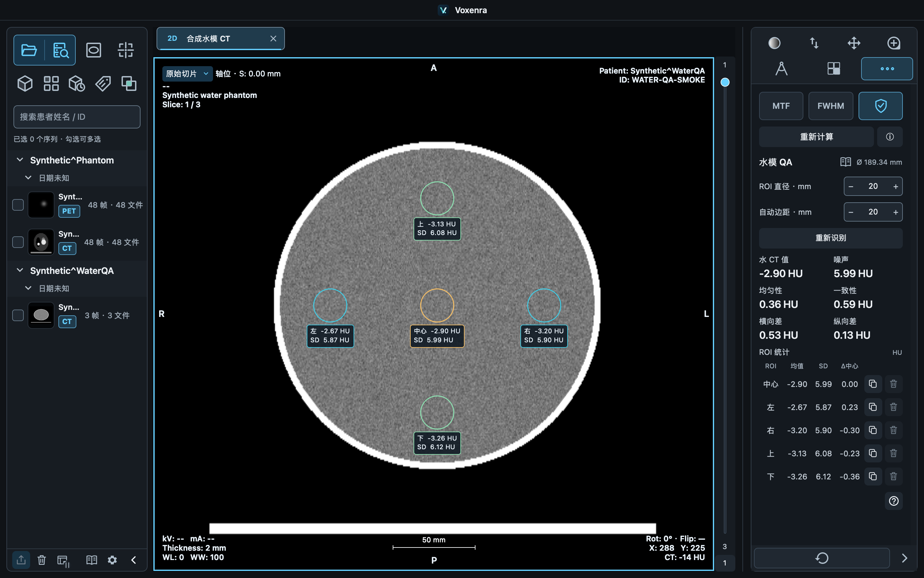Image resolution: width=924 pixels, height=578 pixels.
Task: Open the 原始切片 dropdown
Action: pos(187,74)
